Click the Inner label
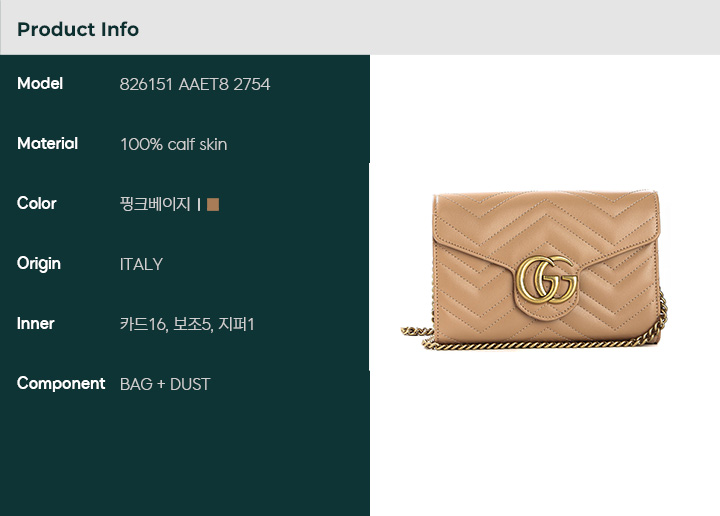This screenshot has width=720, height=516. (x=35, y=324)
